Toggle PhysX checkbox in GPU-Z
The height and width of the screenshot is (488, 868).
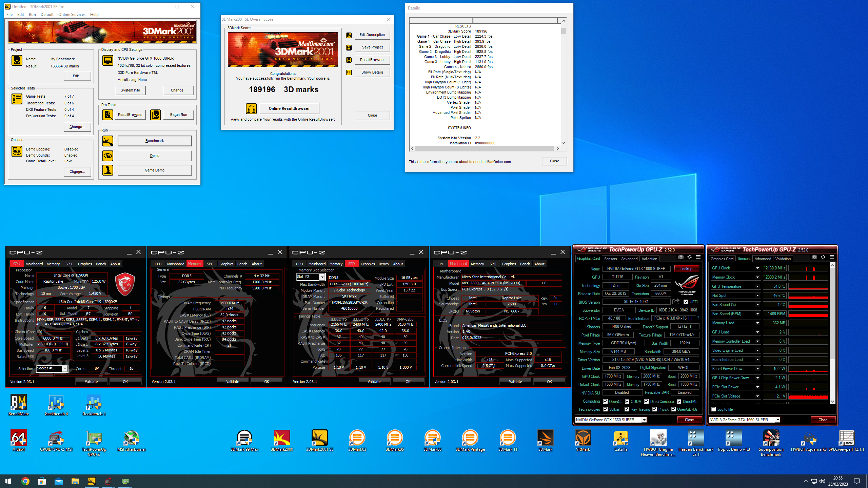tap(654, 409)
